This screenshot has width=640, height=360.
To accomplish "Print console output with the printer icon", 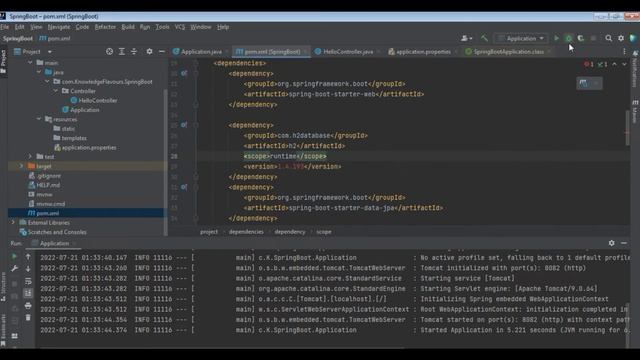I will [x=28, y=305].
